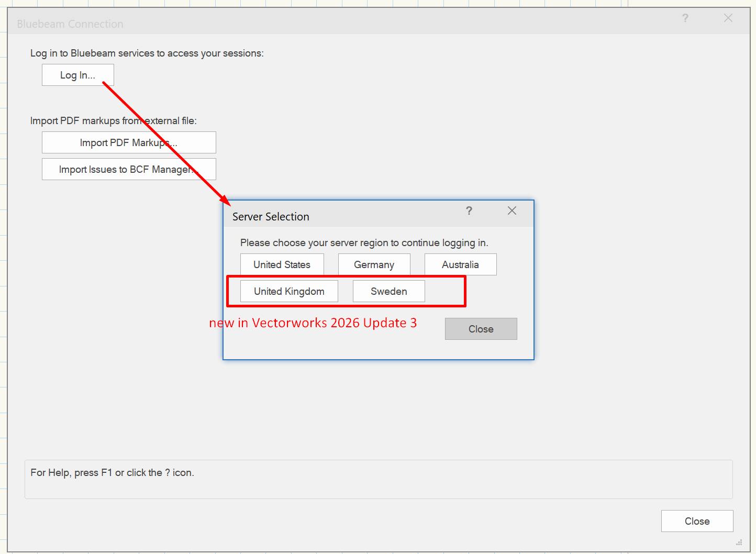Click Close button of Bluebeam Connection dialog
This screenshot has height=554, width=756.
[x=697, y=521]
